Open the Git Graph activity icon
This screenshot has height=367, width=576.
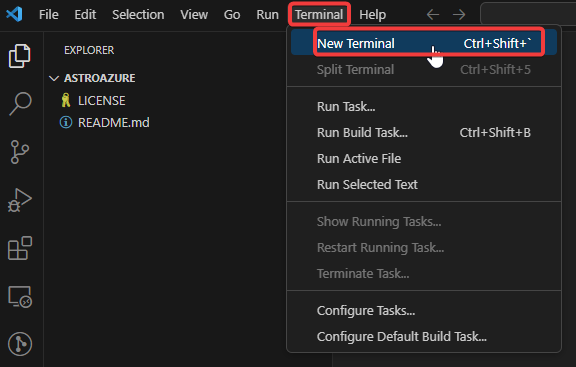point(20,344)
